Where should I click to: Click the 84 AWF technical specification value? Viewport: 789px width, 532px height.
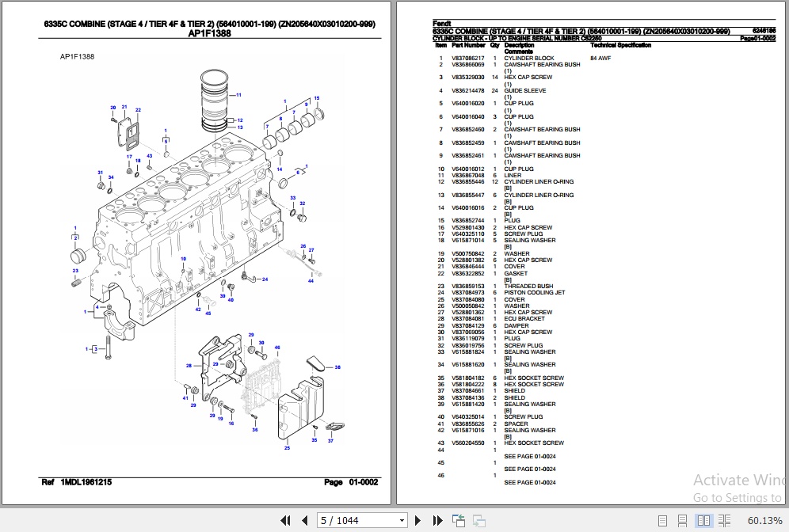tap(600, 59)
